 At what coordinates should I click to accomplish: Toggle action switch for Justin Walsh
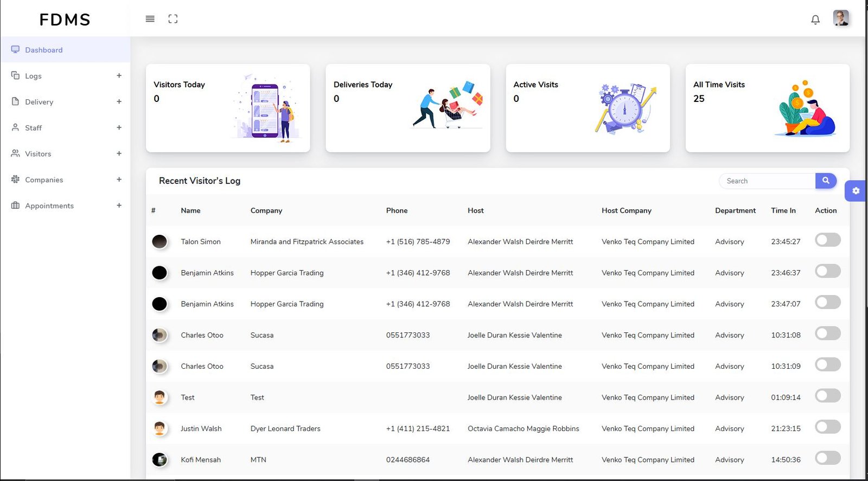coord(828,427)
